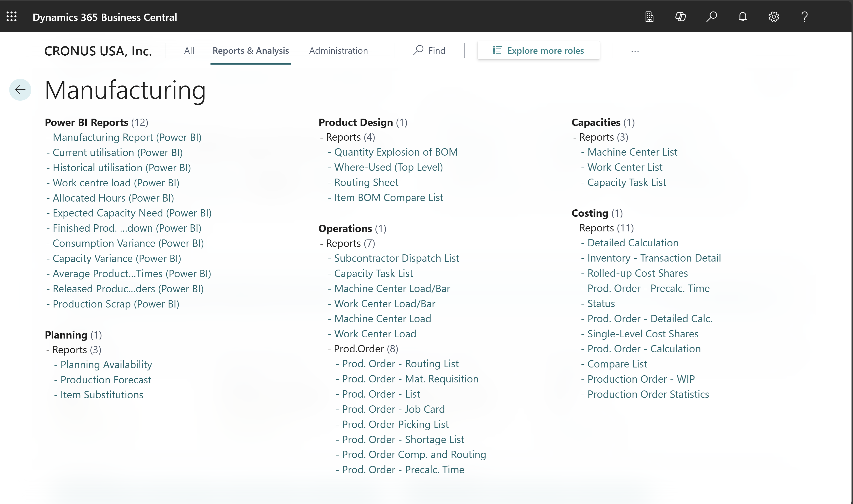Open settings using the gear icon
853x504 pixels.
[x=773, y=17]
